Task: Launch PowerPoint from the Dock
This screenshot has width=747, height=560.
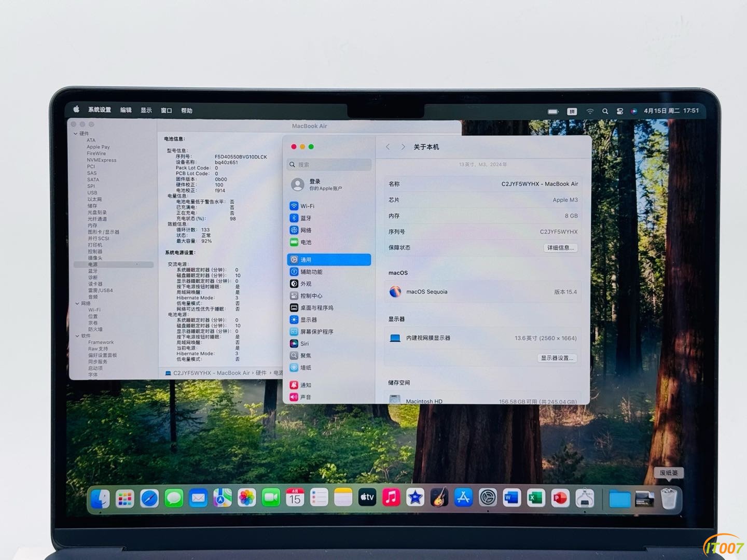Action: [560, 498]
